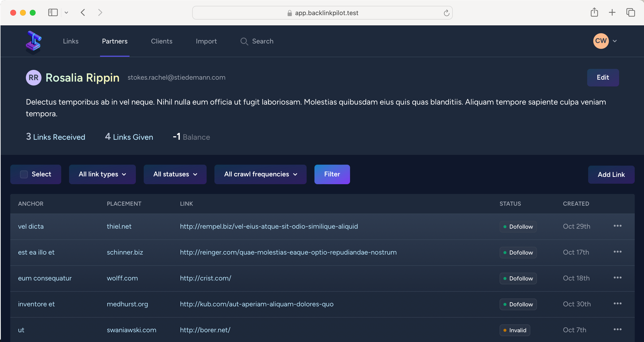Screen dimensions: 644x342
Task: Open row actions for est ea illo et
Action: pyautogui.click(x=617, y=252)
